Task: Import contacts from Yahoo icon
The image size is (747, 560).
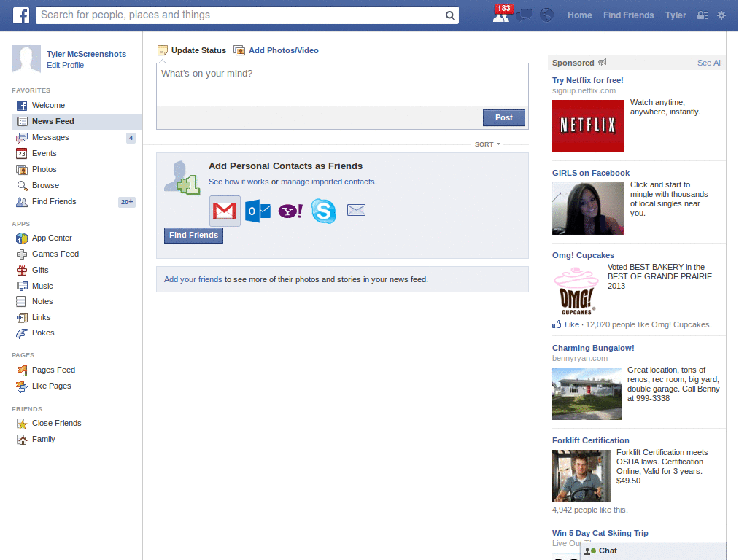Action: tap(290, 211)
